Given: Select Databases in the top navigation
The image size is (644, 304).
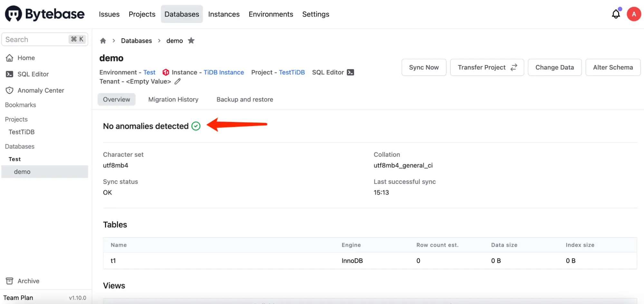Looking at the screenshot, I should click(x=182, y=14).
